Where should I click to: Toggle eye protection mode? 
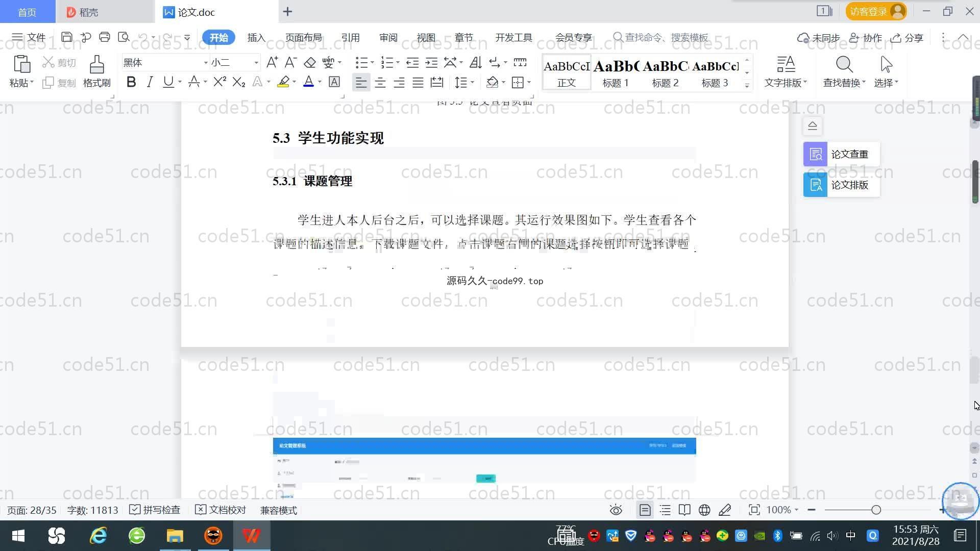[x=616, y=510]
